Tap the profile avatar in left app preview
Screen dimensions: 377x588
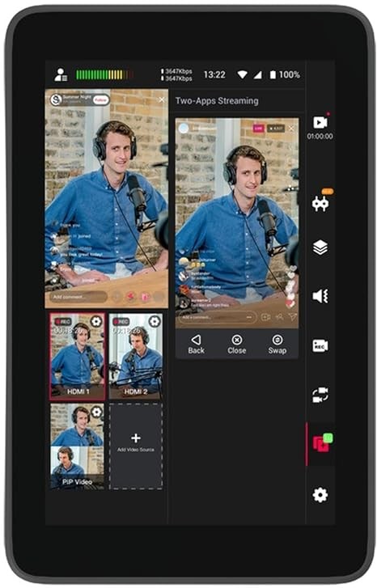click(56, 99)
